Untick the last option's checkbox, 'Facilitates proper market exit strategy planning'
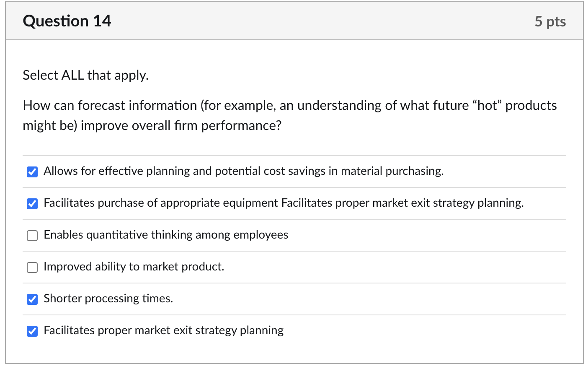588x369 pixels. tap(32, 331)
